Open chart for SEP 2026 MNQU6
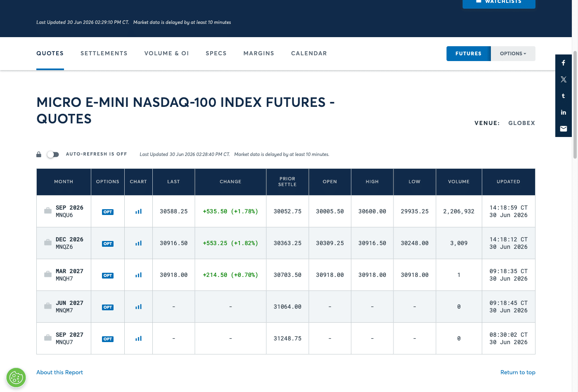The width and height of the screenshot is (578, 392). pyautogui.click(x=138, y=211)
